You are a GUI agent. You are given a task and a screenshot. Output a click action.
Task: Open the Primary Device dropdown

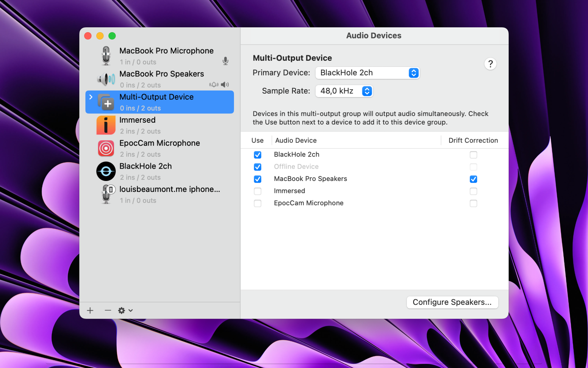click(x=367, y=73)
